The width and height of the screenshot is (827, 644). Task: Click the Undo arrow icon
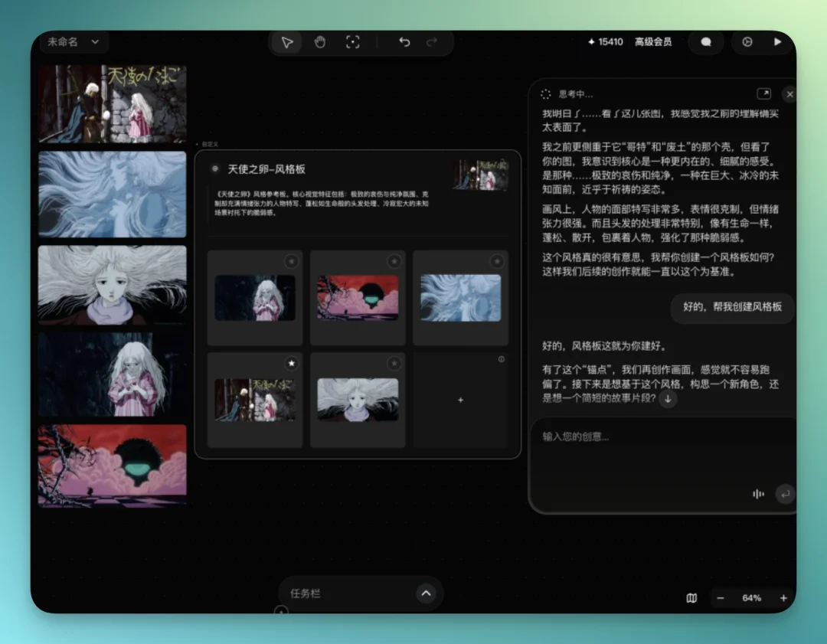tap(404, 42)
